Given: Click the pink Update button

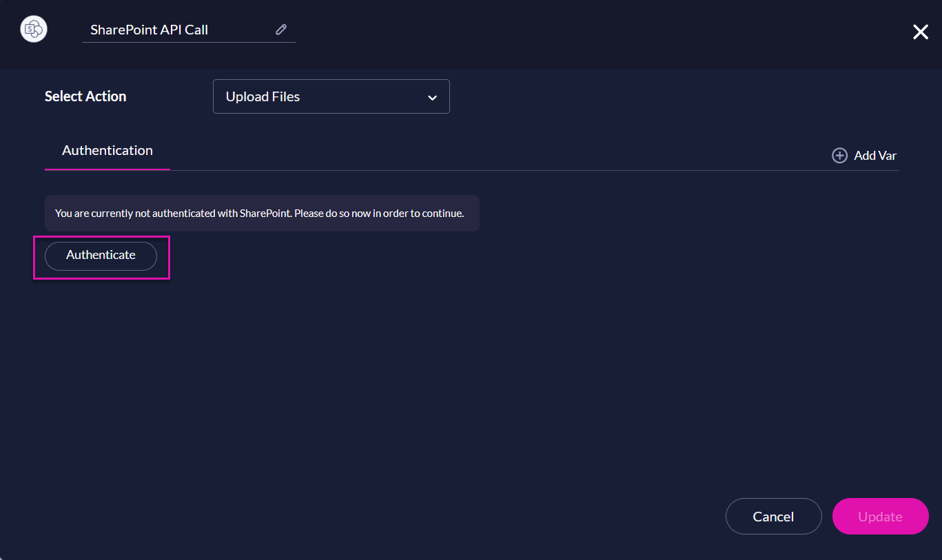Looking at the screenshot, I should (880, 516).
